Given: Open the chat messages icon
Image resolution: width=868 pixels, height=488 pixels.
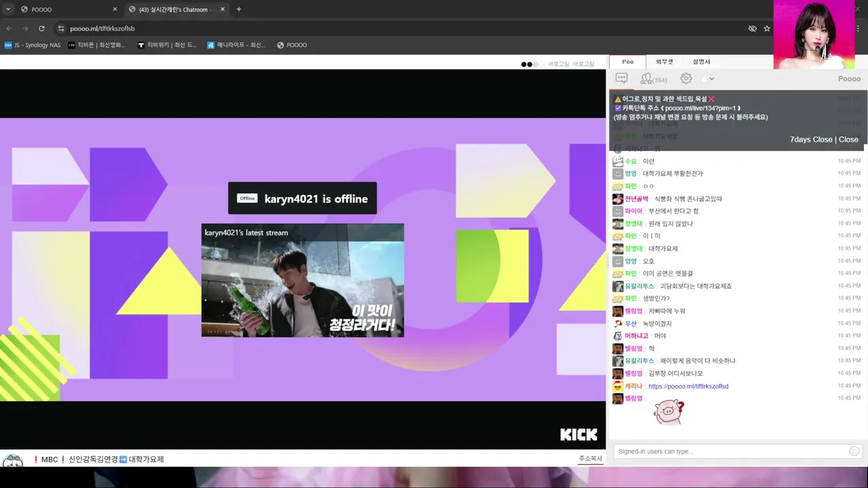Looking at the screenshot, I should point(621,79).
